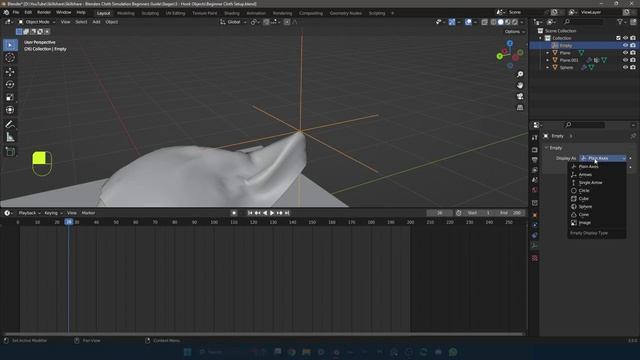Disable Plane in renders camera icon
Viewport: 640px width, 360px height.
click(x=633, y=53)
